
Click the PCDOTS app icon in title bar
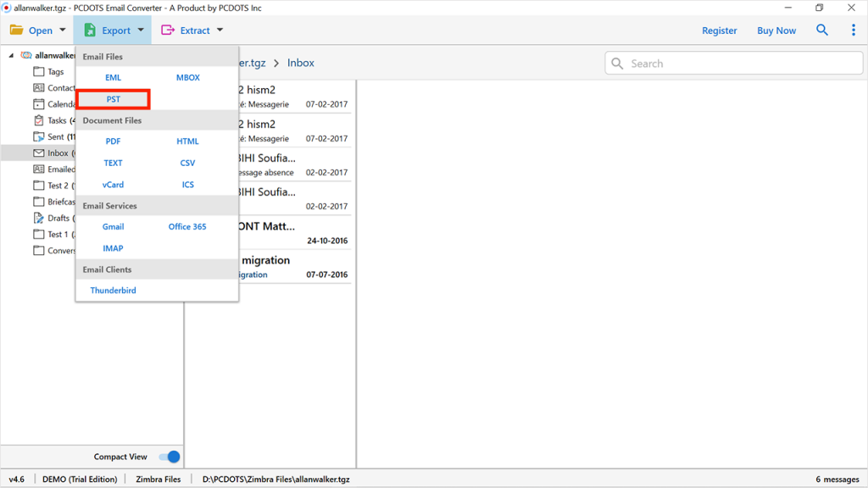click(7, 8)
